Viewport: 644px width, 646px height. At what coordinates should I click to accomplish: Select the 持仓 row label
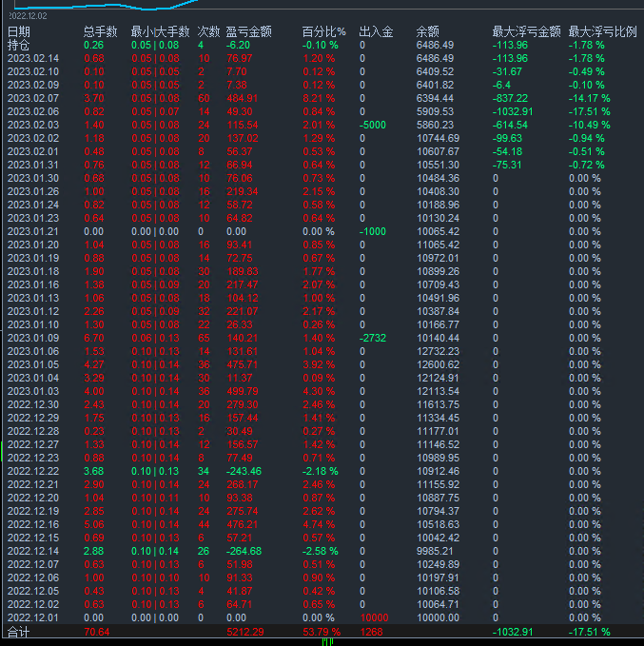coord(18,45)
